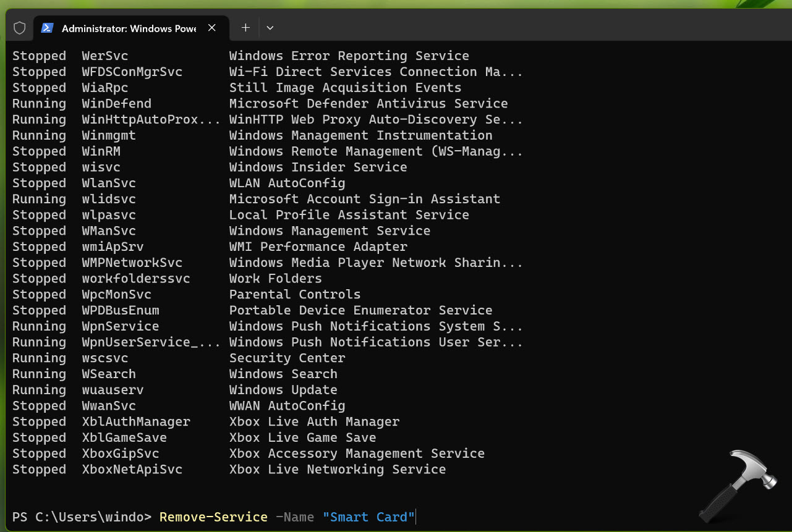Viewport: 792px width, 532px height.
Task: Click the Security Center display name
Action: click(287, 358)
